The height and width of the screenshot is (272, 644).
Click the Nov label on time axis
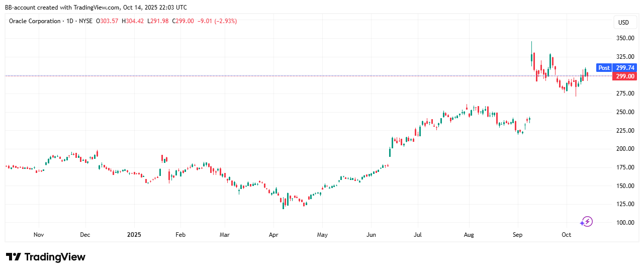point(39,235)
